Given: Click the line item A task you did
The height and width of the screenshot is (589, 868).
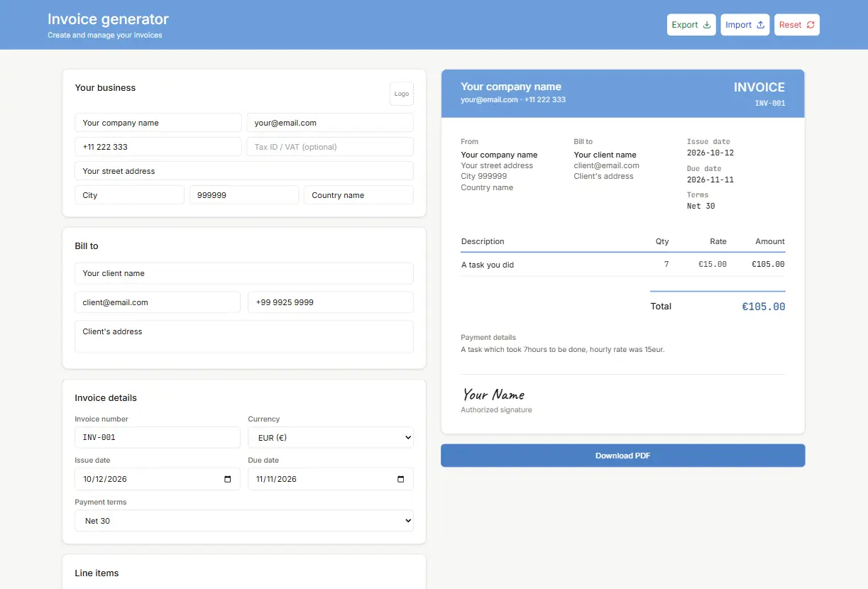Looking at the screenshot, I should (488, 265).
